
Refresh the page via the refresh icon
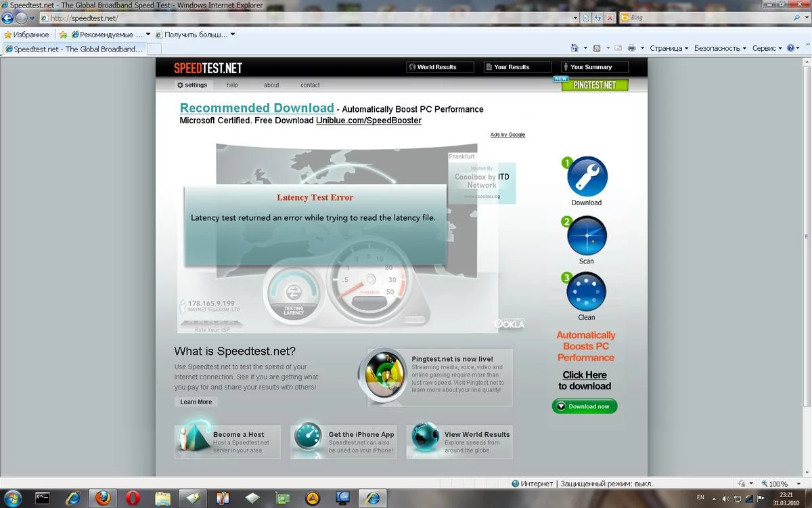(x=598, y=18)
